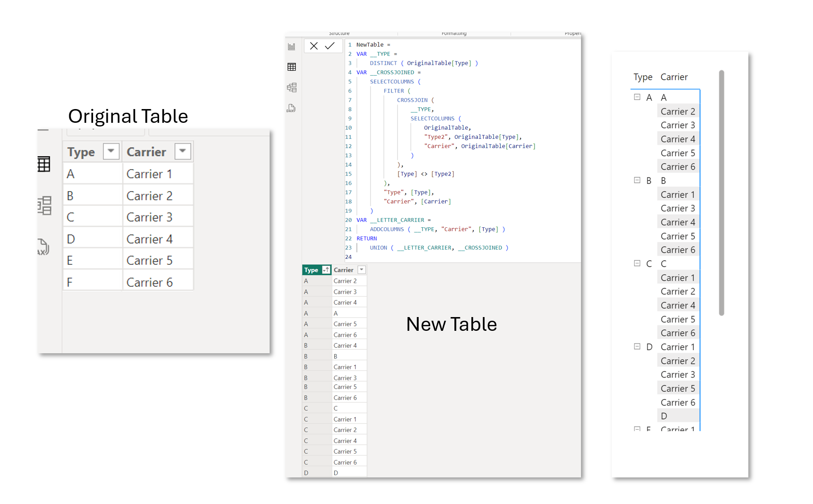Select Carrier 1 cell in Original Table
813x504 pixels.
pyautogui.click(x=158, y=174)
